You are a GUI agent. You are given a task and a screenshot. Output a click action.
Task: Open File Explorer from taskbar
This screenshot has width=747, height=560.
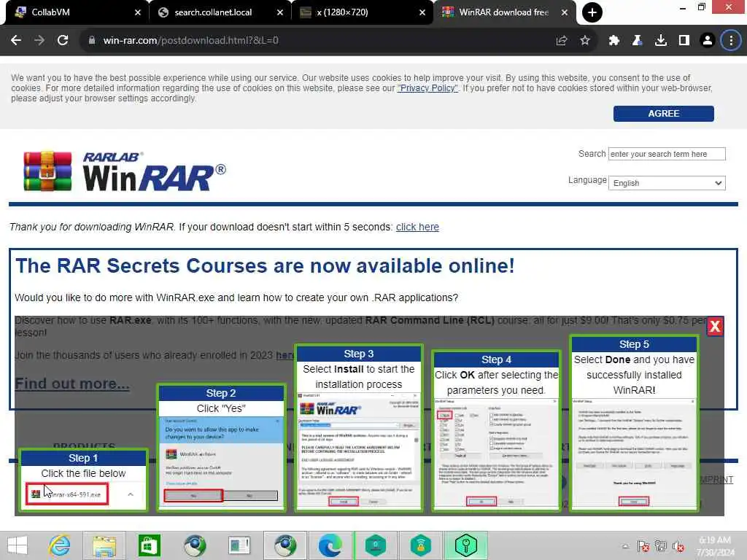(x=104, y=545)
